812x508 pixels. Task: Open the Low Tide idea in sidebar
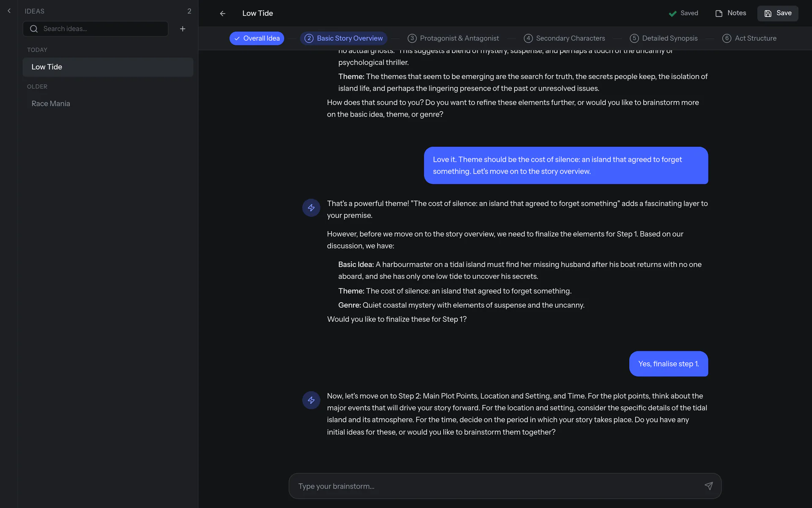tap(108, 67)
